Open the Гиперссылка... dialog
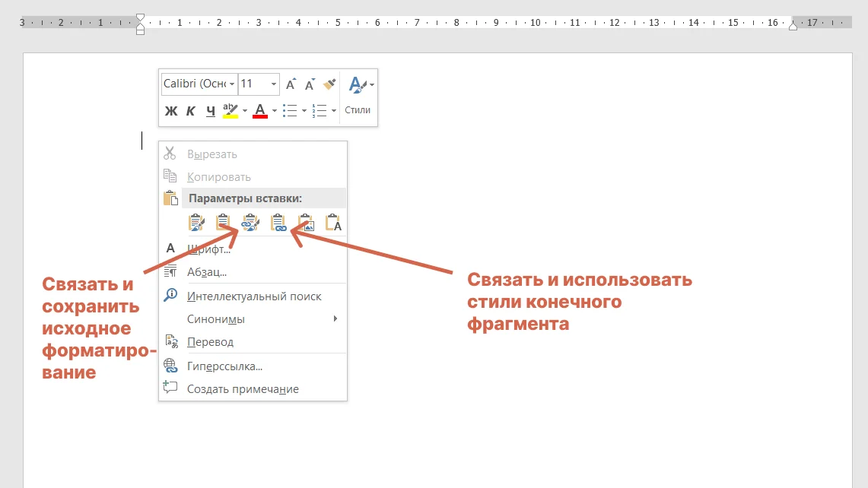Image resolution: width=868 pixels, height=488 pixels. 224,366
